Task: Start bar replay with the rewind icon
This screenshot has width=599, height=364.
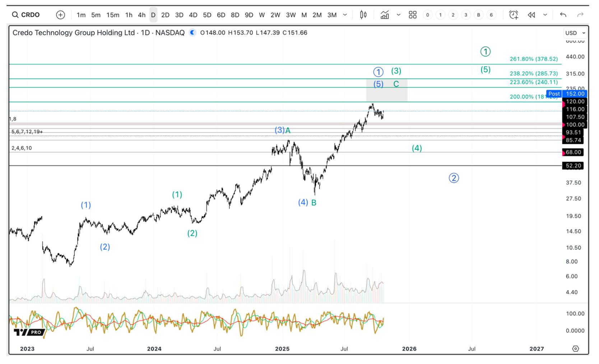Action: 531,15
